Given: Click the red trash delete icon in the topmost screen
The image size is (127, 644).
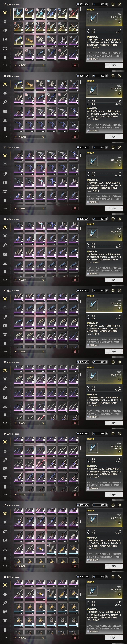Looking at the screenshot, I should [x=75, y=65].
